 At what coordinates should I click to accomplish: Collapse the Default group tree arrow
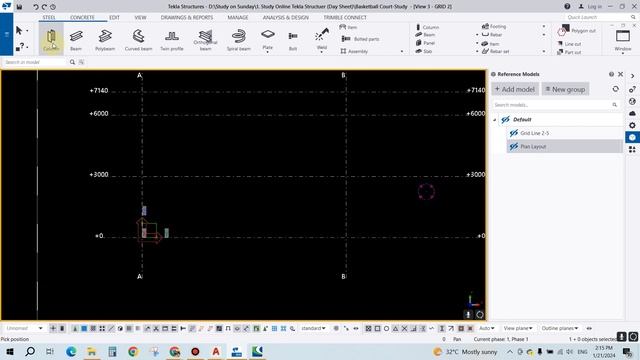(x=495, y=120)
